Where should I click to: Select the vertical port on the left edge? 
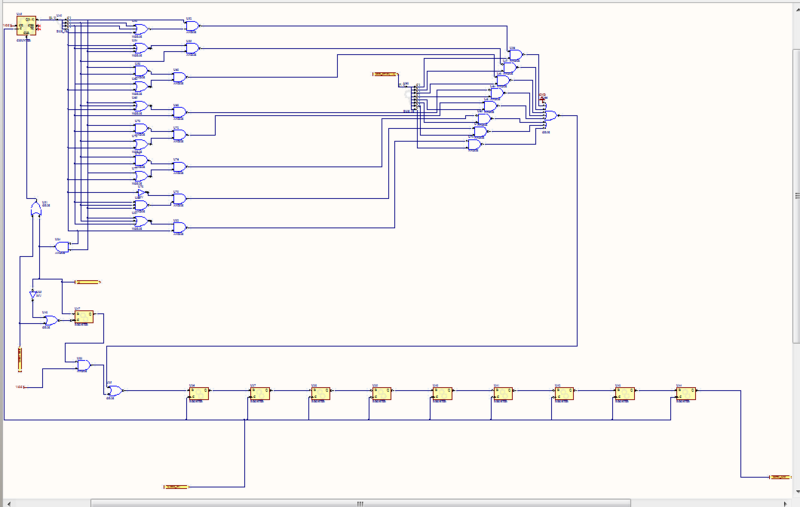tap(19, 357)
